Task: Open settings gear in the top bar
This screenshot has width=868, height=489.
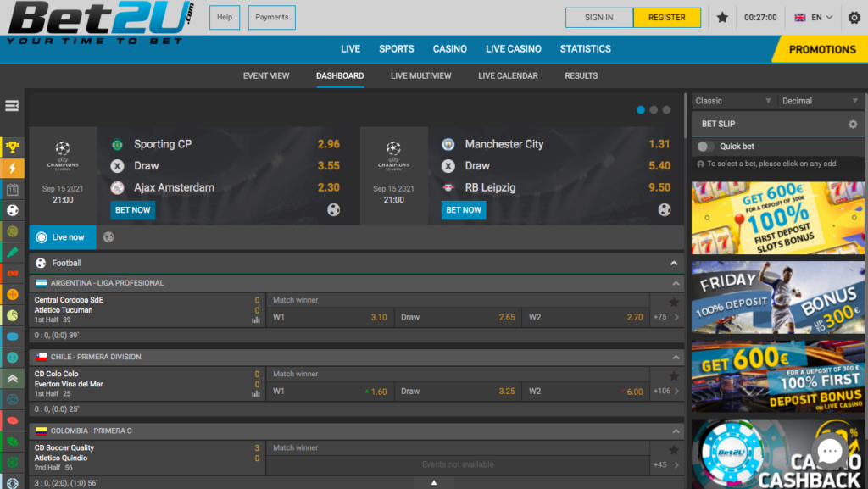Action: tap(854, 18)
